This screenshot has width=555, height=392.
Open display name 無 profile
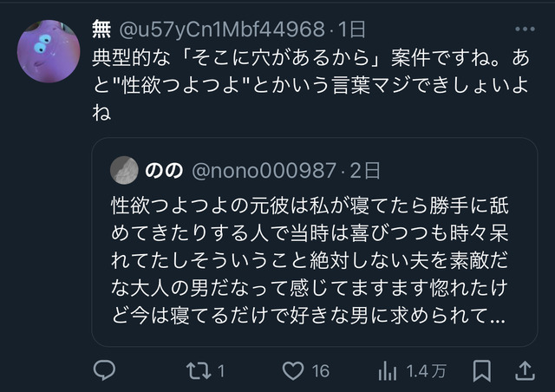coord(101,29)
